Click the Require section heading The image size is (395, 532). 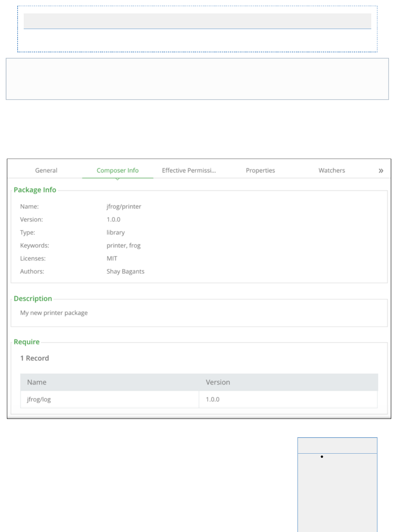(27, 342)
